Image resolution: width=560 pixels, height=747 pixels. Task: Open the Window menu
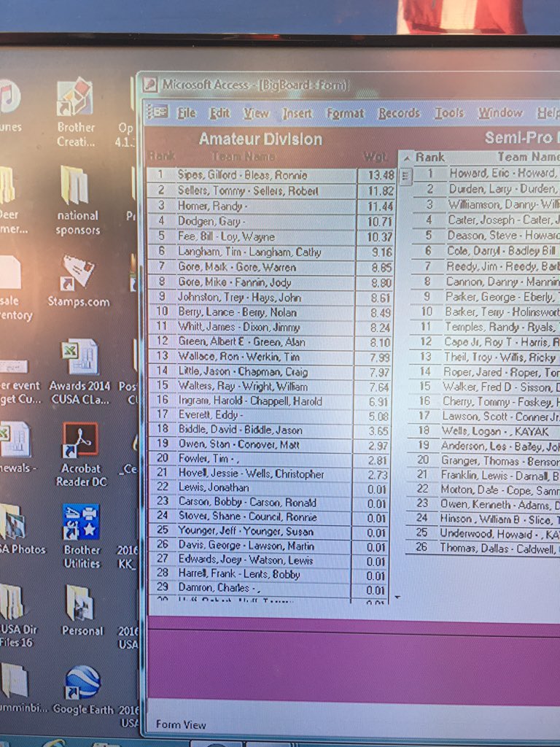(x=500, y=113)
